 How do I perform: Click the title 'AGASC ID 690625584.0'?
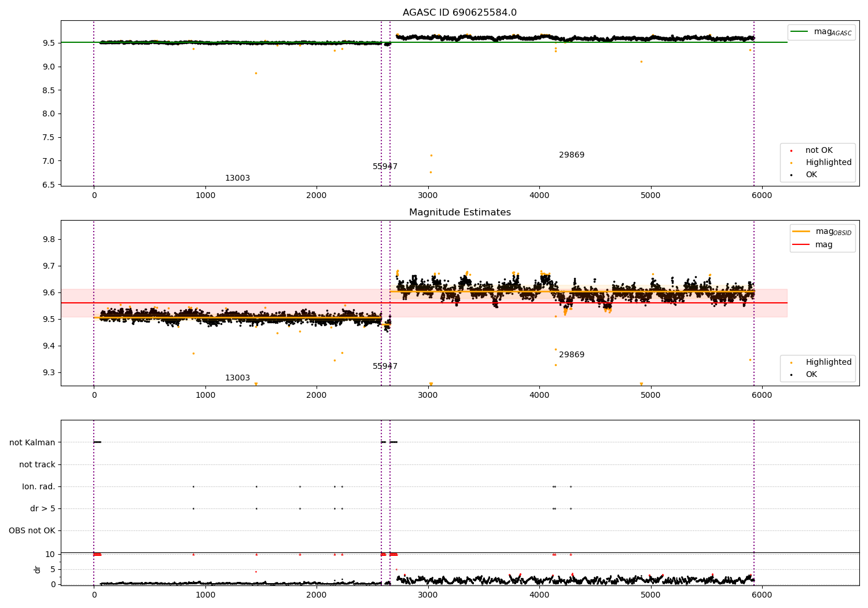[459, 13]
